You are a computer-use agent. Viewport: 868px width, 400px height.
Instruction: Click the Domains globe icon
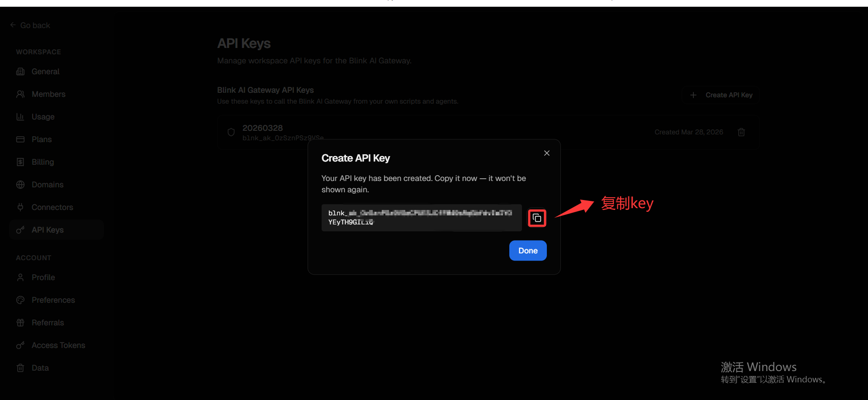(x=20, y=185)
